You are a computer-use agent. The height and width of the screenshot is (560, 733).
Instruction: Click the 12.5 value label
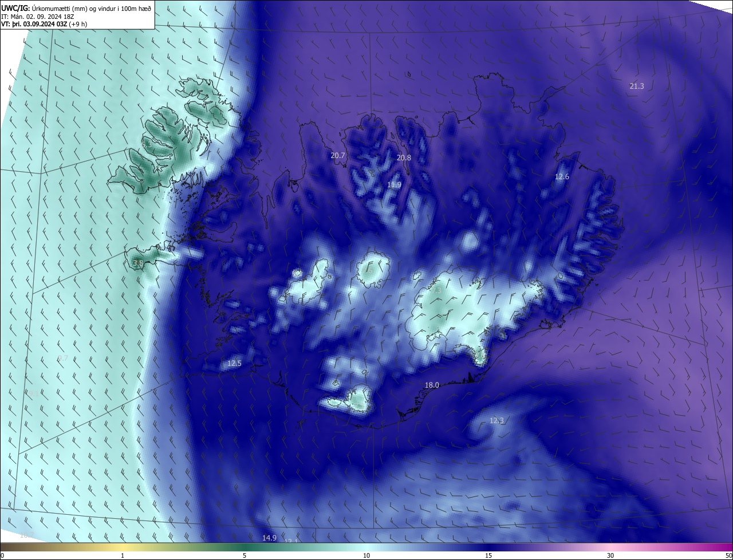[x=234, y=364]
